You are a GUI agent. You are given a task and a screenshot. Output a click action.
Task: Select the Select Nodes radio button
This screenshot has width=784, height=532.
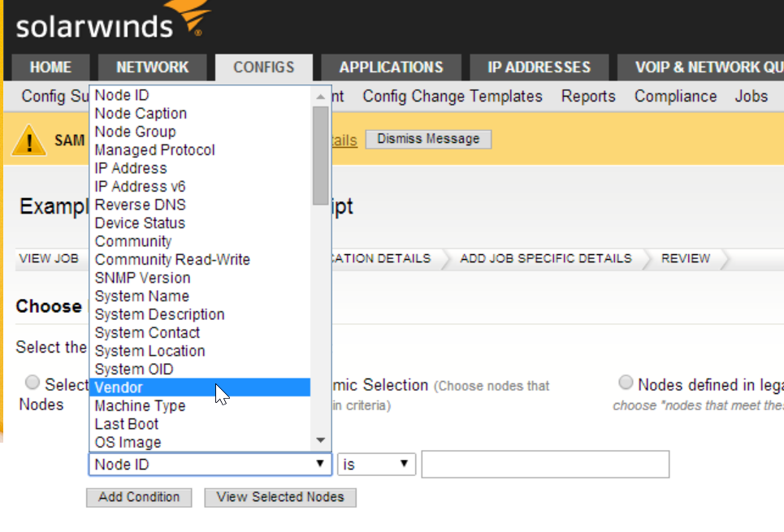click(x=32, y=383)
